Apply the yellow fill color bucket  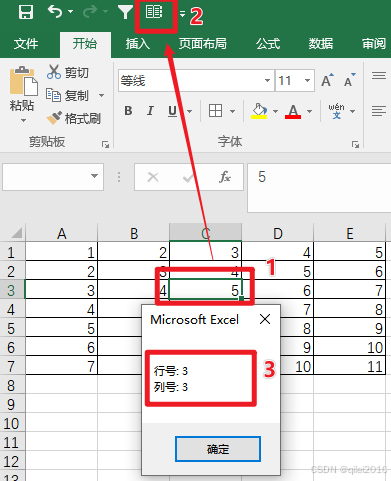coord(259,111)
